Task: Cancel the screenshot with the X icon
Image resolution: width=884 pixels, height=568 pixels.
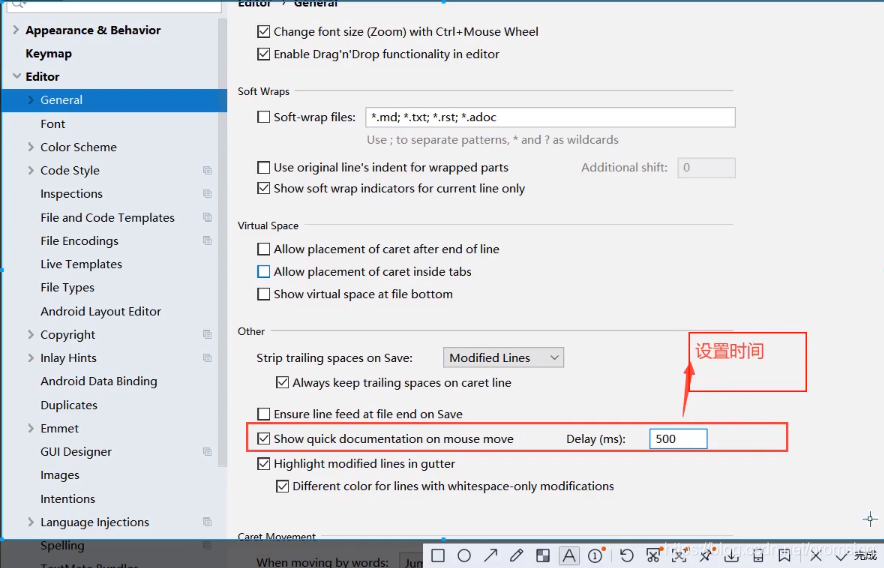Action: (816, 556)
